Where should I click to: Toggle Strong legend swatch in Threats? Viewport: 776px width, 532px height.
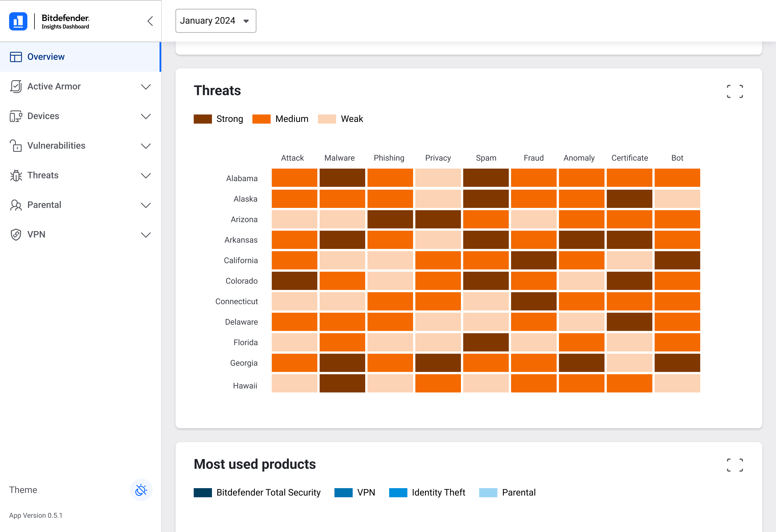click(x=203, y=119)
